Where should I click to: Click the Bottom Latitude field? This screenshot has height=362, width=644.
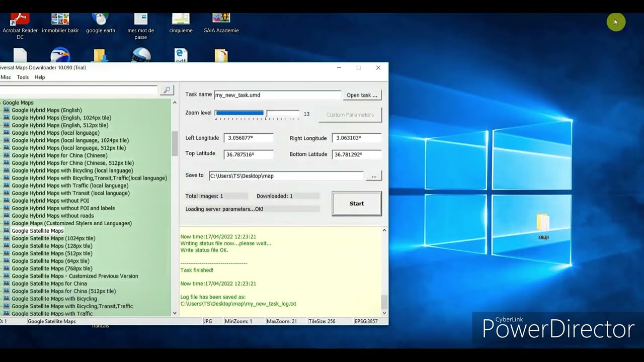(x=357, y=154)
